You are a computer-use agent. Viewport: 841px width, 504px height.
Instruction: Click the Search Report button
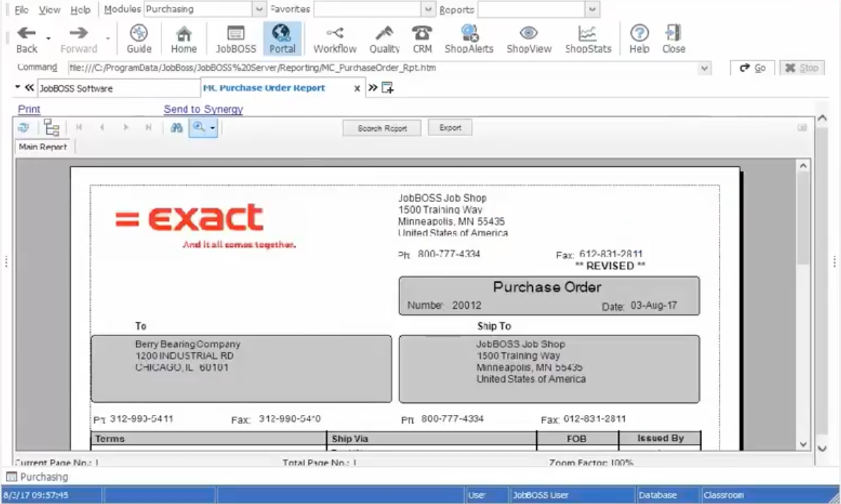click(x=382, y=128)
